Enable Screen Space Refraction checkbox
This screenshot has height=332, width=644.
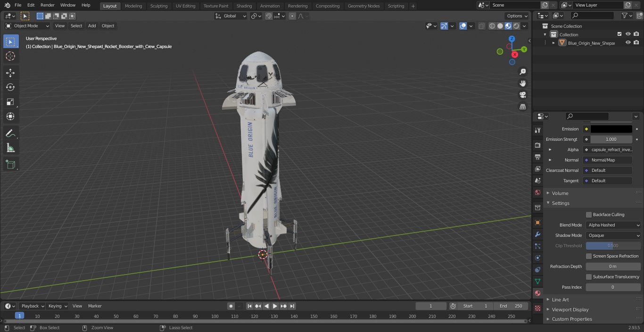pyautogui.click(x=589, y=256)
